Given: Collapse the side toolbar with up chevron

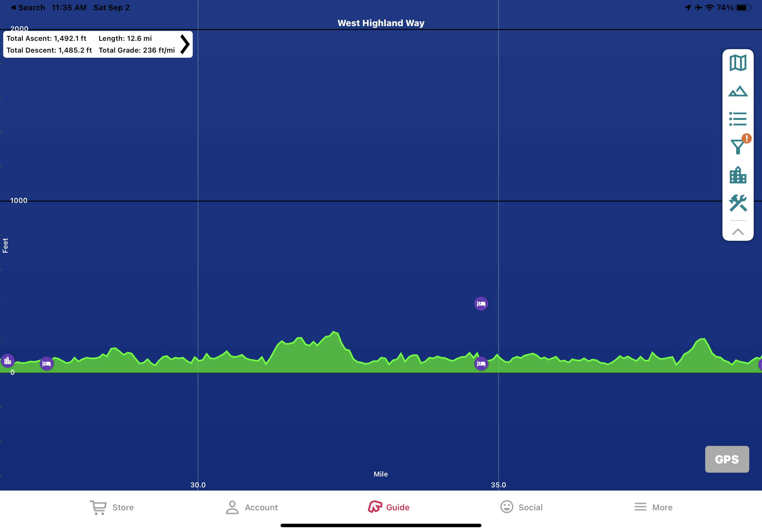Looking at the screenshot, I should (737, 232).
